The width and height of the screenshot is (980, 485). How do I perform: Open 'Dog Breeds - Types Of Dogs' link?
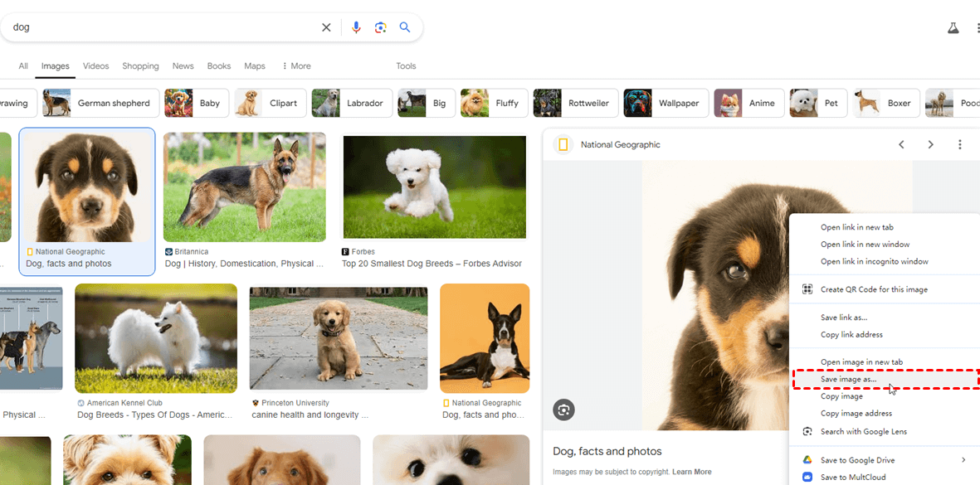click(x=155, y=415)
